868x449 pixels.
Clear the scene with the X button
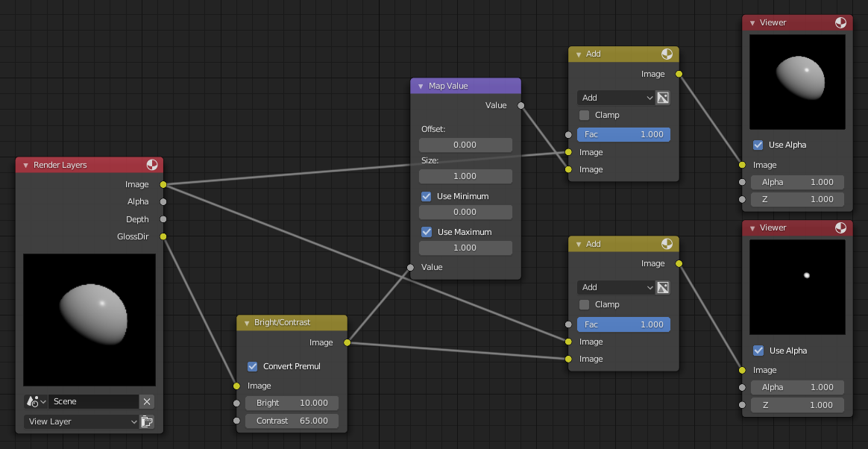[147, 401]
